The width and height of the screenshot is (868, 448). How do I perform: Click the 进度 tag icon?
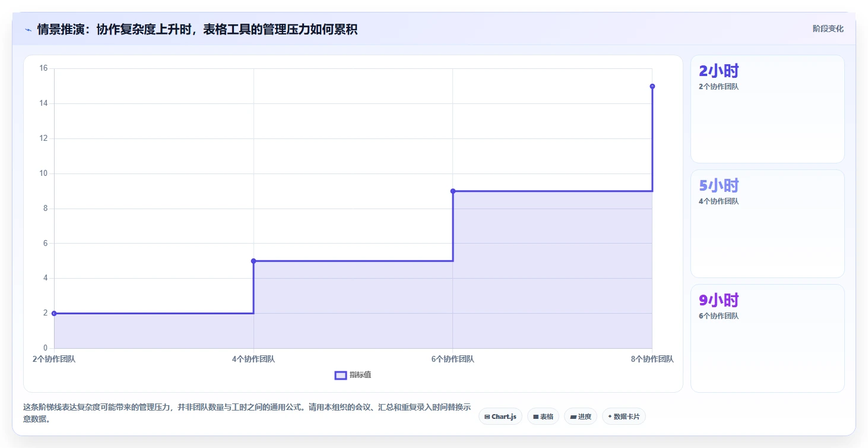pos(573,417)
